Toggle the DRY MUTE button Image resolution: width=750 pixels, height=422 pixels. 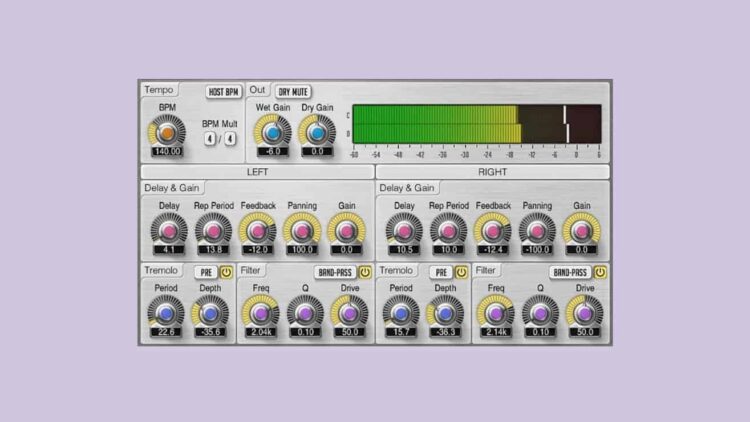(293, 92)
